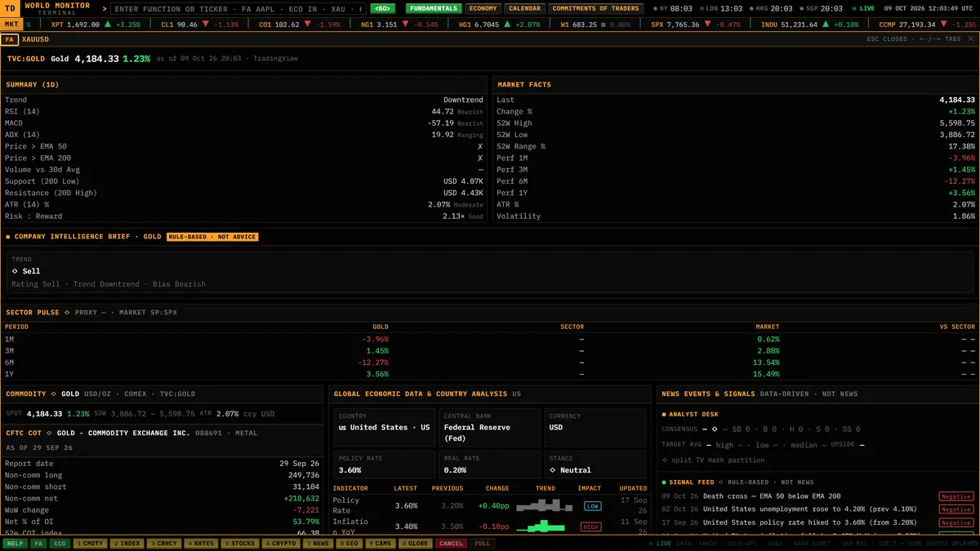The image size is (980, 551).
Task: Select SPX quote in ticker strip
Action: pos(696,24)
